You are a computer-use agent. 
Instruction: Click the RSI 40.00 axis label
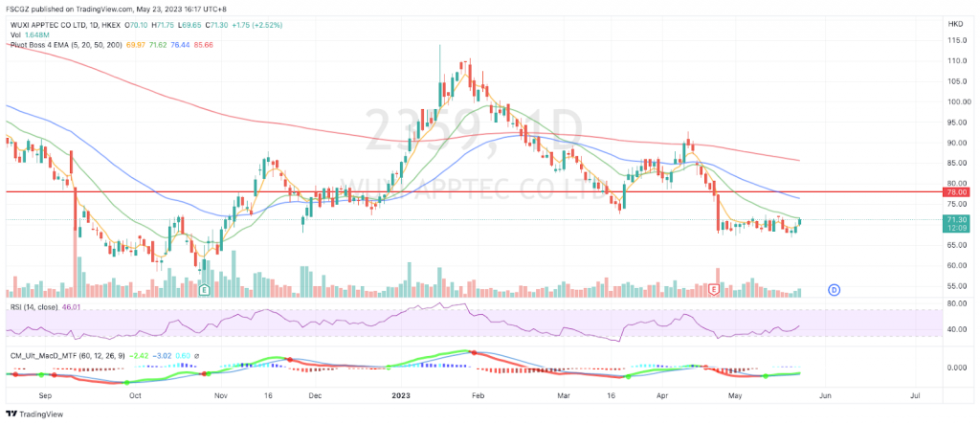[x=956, y=329]
